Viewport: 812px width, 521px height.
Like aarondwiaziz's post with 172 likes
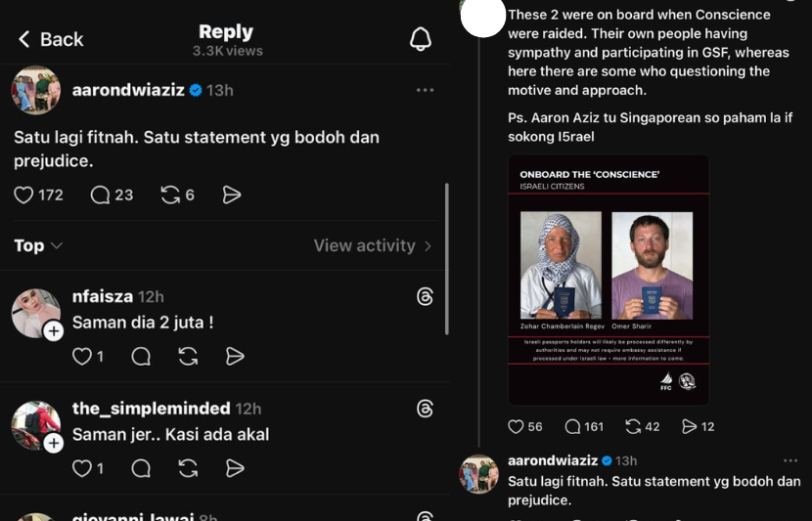point(24,195)
